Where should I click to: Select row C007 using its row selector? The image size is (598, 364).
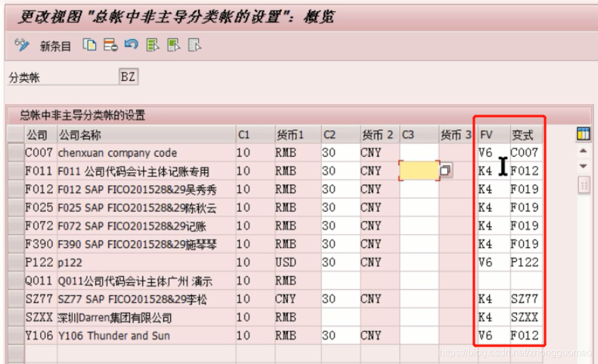pyautogui.click(x=16, y=152)
